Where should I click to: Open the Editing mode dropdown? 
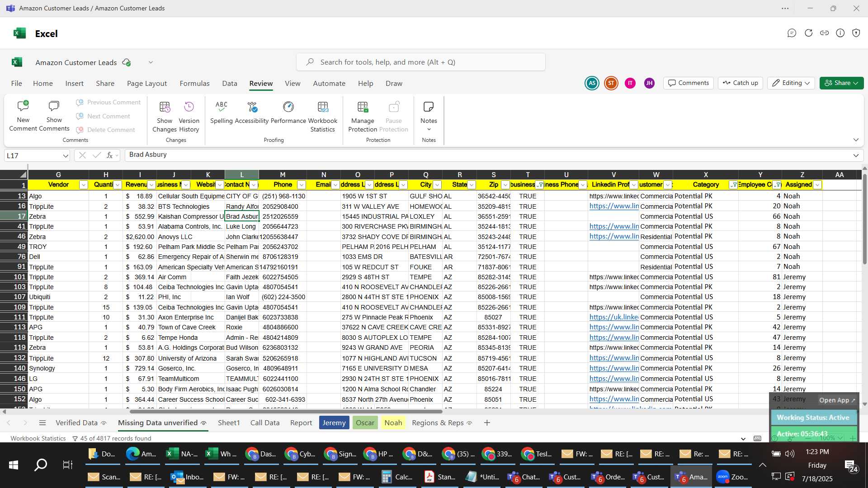[x=791, y=83]
